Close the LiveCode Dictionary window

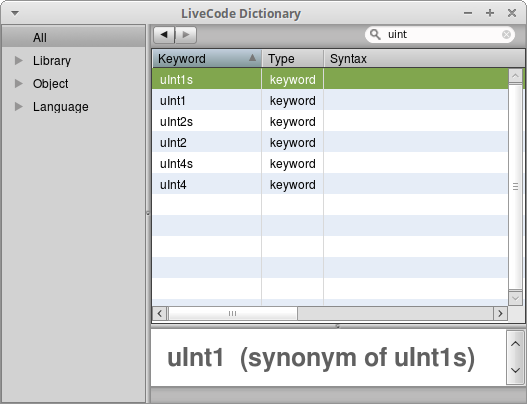click(512, 13)
